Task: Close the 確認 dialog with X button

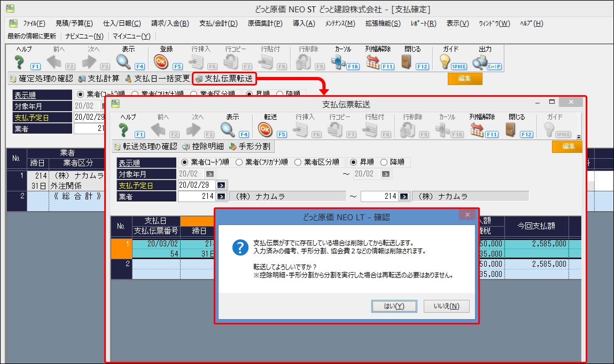Action: (467, 215)
